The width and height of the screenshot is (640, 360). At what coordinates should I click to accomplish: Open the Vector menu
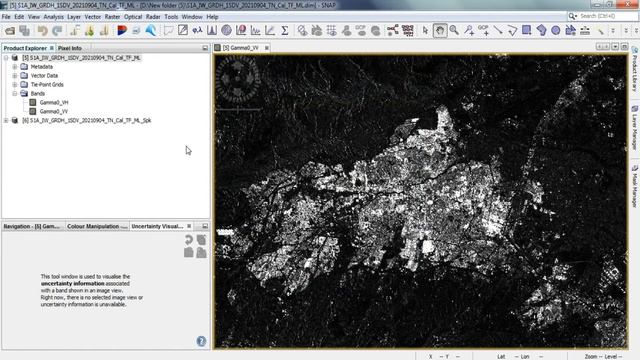(x=93, y=17)
